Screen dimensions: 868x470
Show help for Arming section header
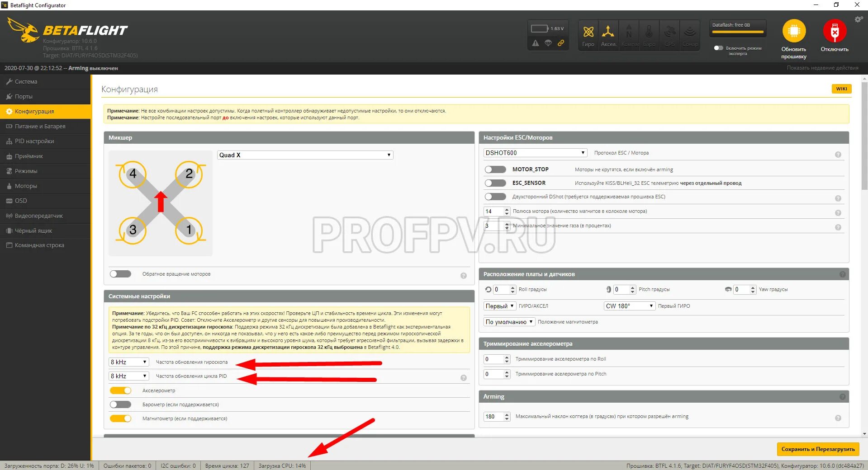(843, 397)
